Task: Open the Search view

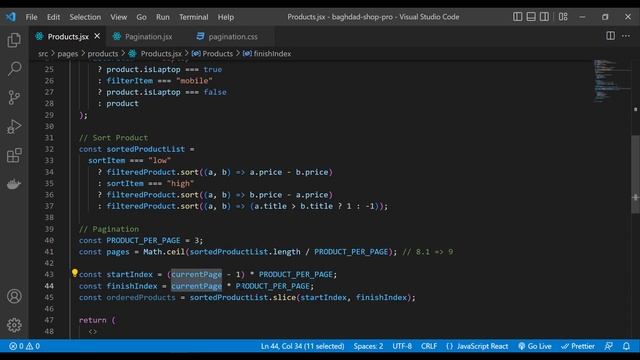Action: (x=14, y=69)
